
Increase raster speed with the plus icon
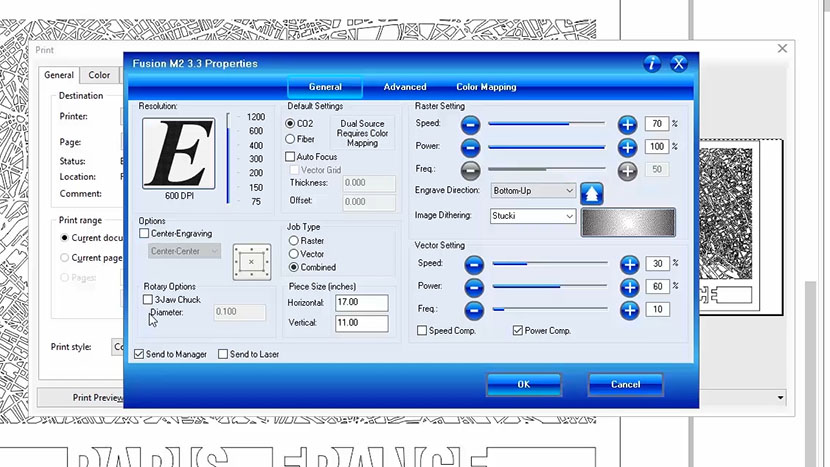coord(627,124)
